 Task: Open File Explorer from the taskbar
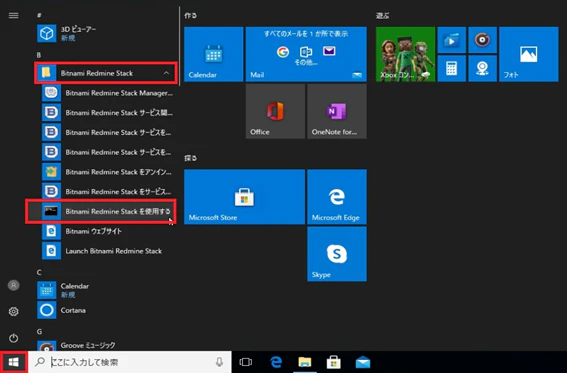click(305, 362)
